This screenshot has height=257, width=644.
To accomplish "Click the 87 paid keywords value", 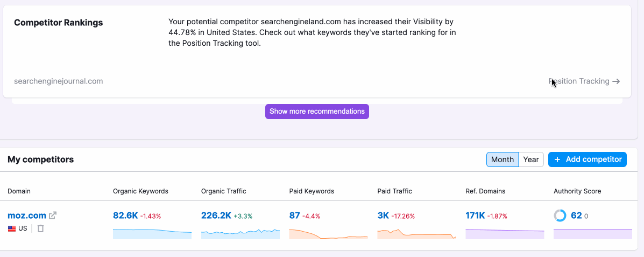I will point(294,216).
